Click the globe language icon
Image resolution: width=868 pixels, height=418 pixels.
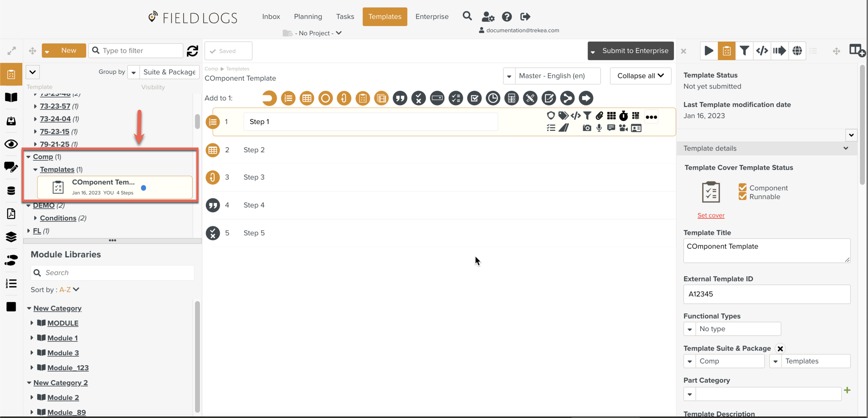coord(797,51)
